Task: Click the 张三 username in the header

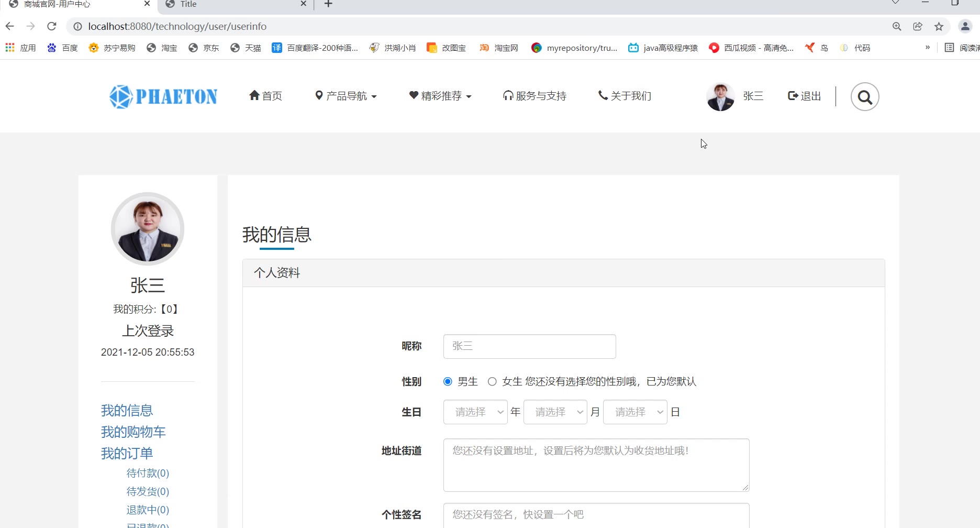Action: (753, 96)
